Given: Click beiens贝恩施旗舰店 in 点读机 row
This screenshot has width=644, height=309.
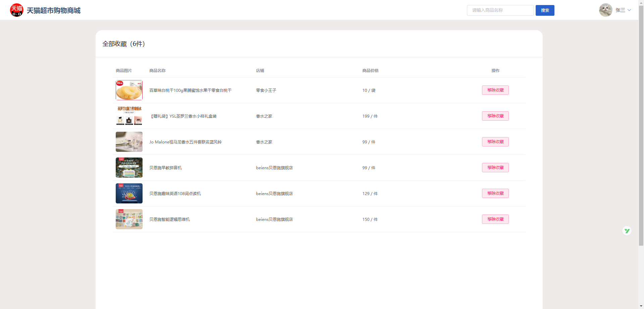Looking at the screenshot, I should [274, 194].
